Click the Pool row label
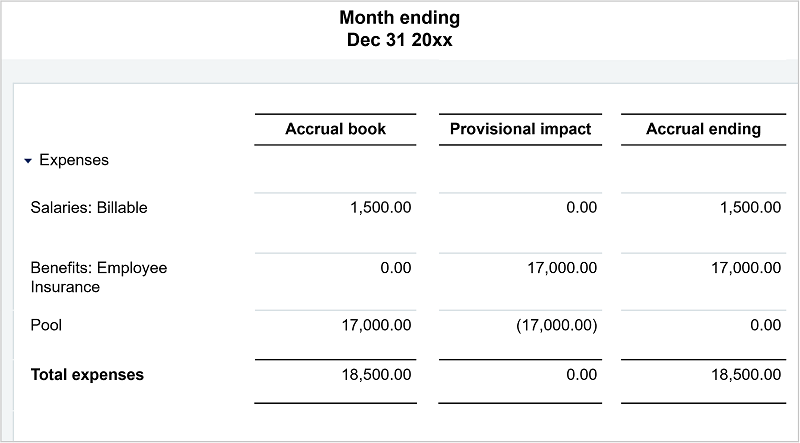Viewport: 800px width, 443px height. (x=47, y=325)
